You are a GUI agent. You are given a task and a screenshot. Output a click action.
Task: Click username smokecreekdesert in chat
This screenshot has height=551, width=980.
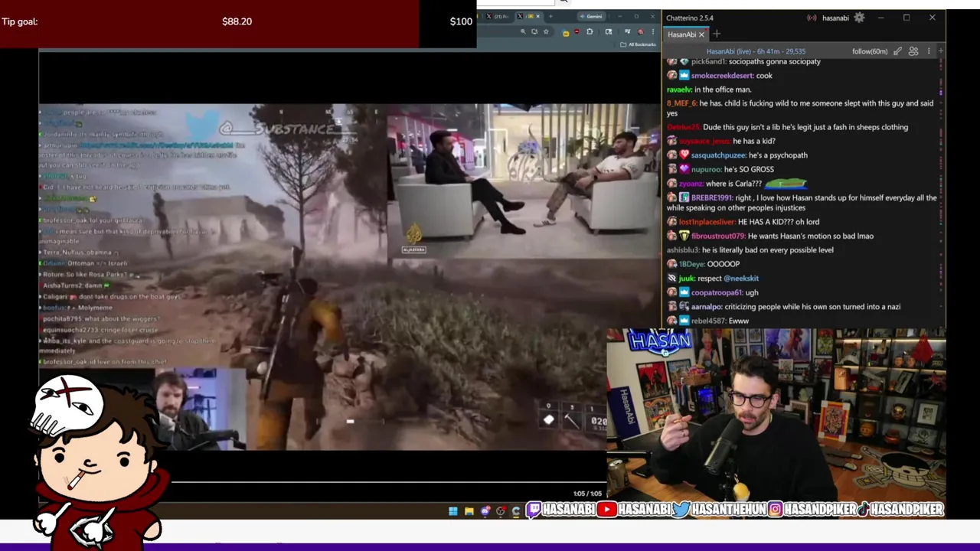coord(722,76)
